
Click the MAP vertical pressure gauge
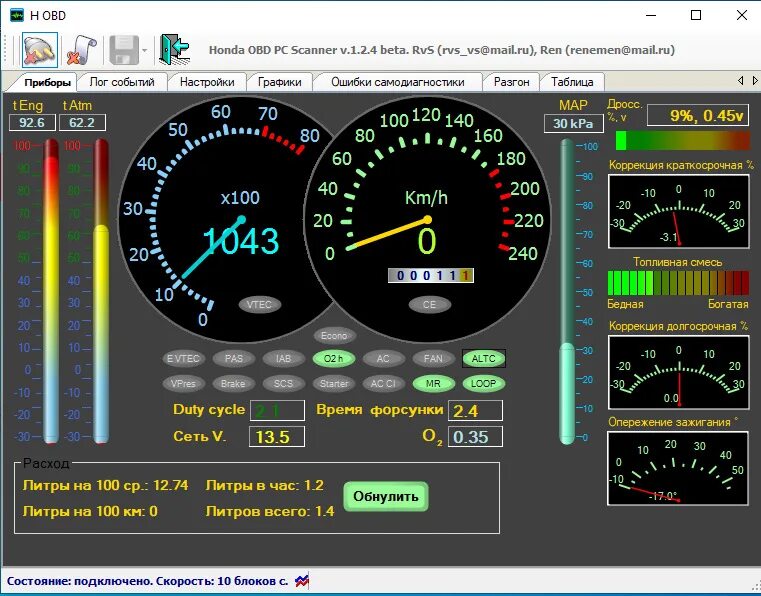(567, 291)
